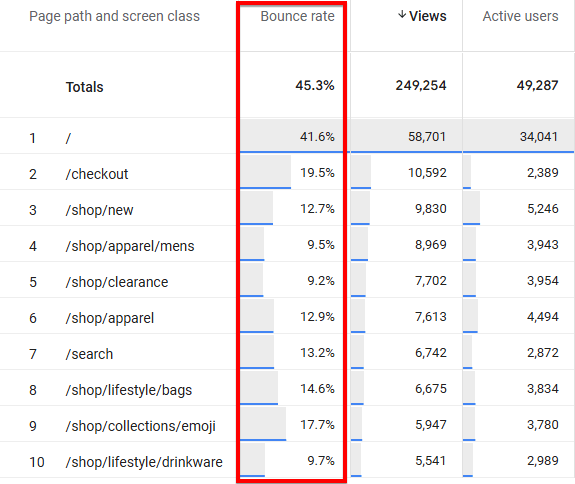
Task: Open the /checkout page path row
Action: click(x=97, y=174)
